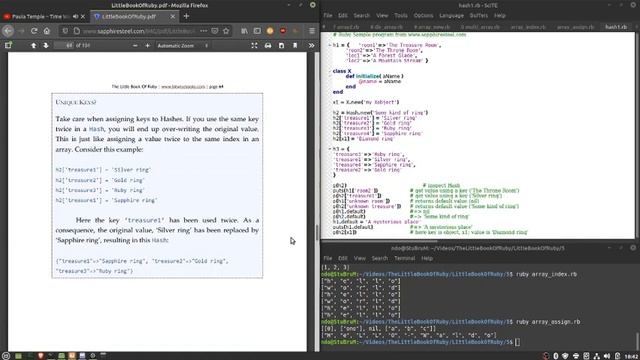Screen dimensions: 640x360
Task: Open terminal Edit menu
Action: (343, 258)
